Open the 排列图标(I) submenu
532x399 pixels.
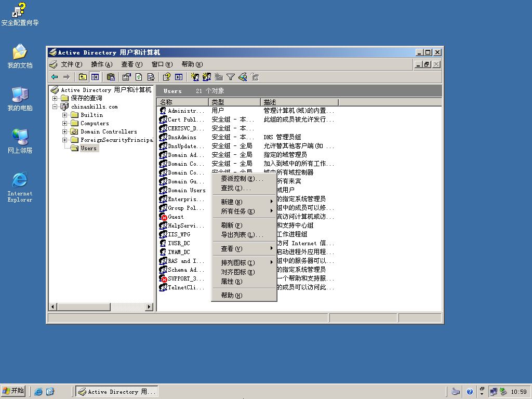tap(244, 262)
